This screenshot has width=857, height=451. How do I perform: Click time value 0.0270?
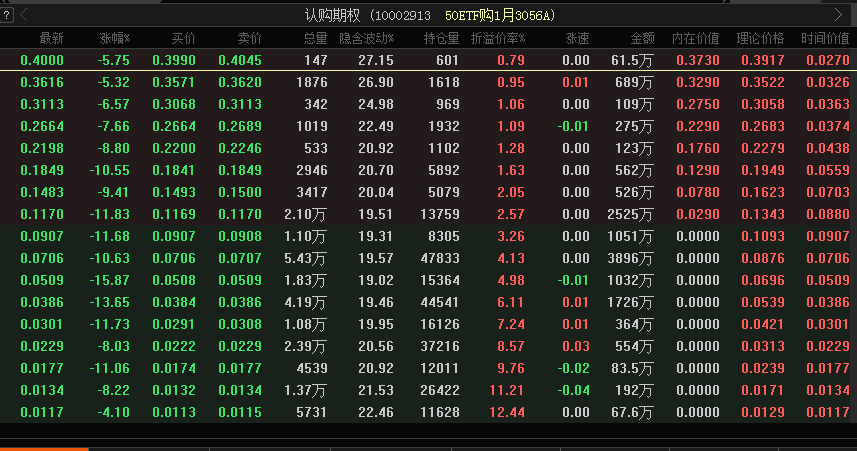(828, 60)
